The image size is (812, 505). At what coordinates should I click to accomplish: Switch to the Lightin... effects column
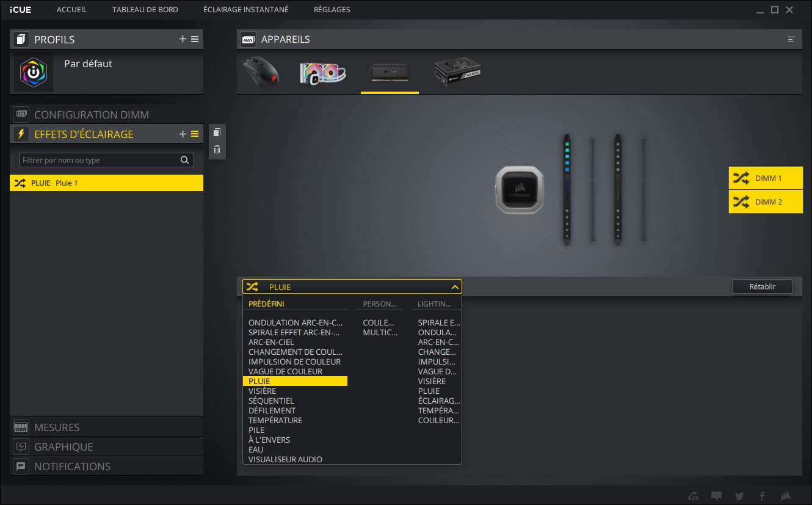coord(435,303)
